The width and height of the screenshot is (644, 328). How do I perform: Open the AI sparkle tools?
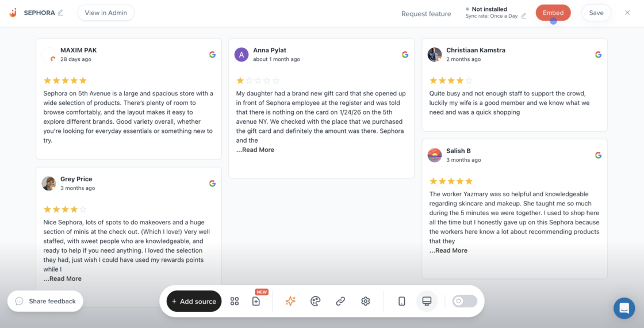point(290,301)
